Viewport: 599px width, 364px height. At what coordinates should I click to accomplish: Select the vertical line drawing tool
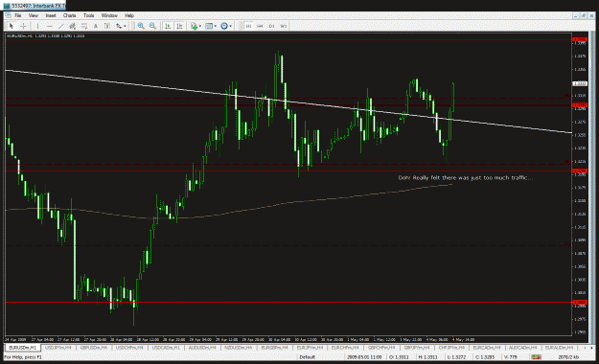tap(37, 26)
